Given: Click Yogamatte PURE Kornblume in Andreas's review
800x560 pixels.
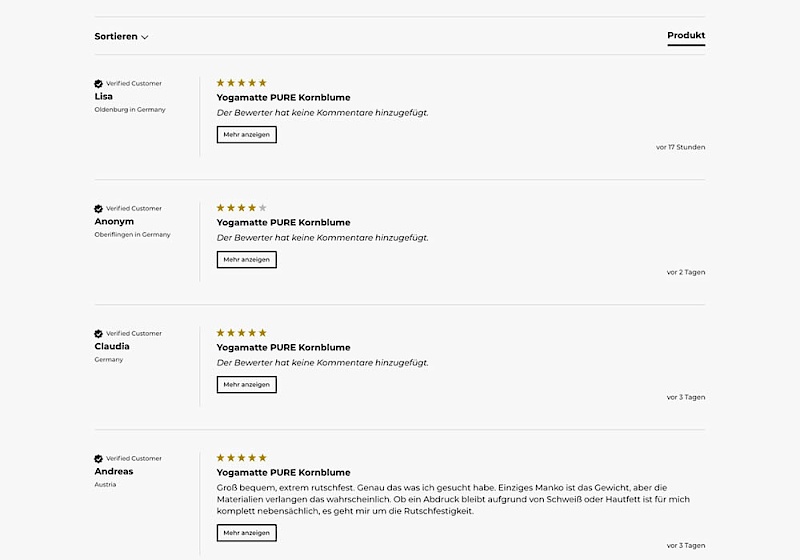Looking at the screenshot, I should [x=283, y=472].
